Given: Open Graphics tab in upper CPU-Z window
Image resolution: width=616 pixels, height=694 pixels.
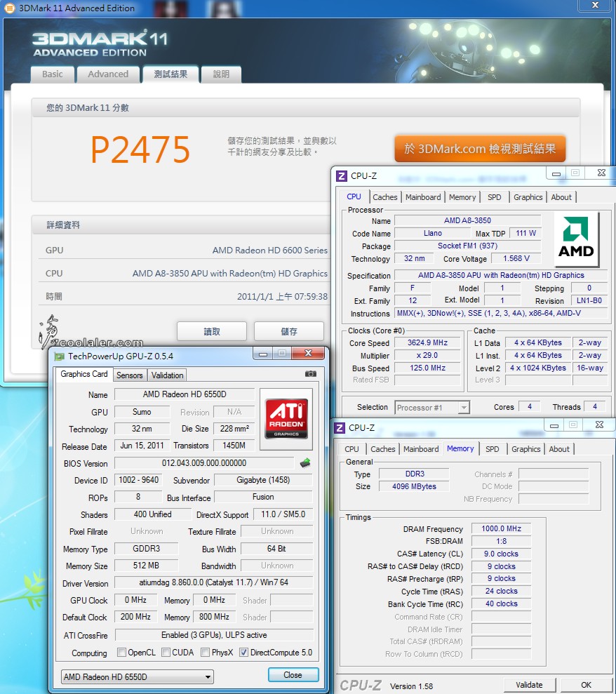Looking at the screenshot, I should point(528,197).
